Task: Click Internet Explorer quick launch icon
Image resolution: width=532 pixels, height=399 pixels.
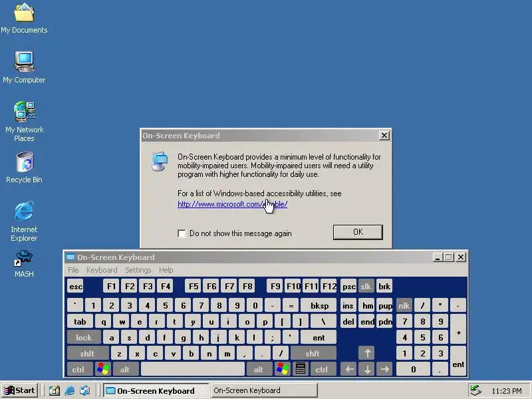Action: 70,390
